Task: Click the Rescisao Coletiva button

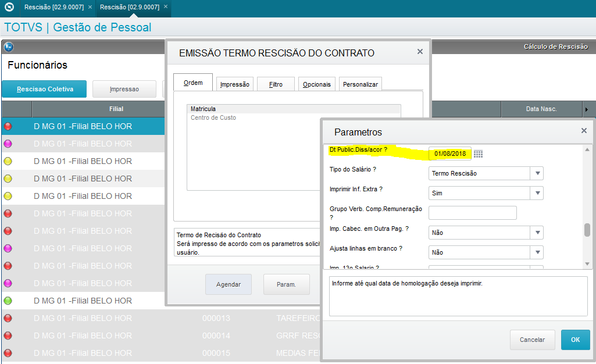Action: [44, 89]
